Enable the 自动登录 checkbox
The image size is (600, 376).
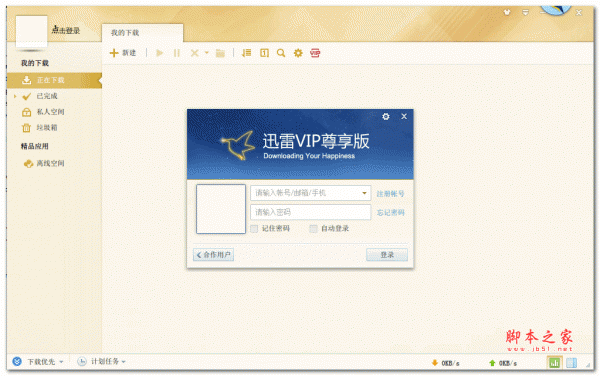pyautogui.click(x=313, y=229)
